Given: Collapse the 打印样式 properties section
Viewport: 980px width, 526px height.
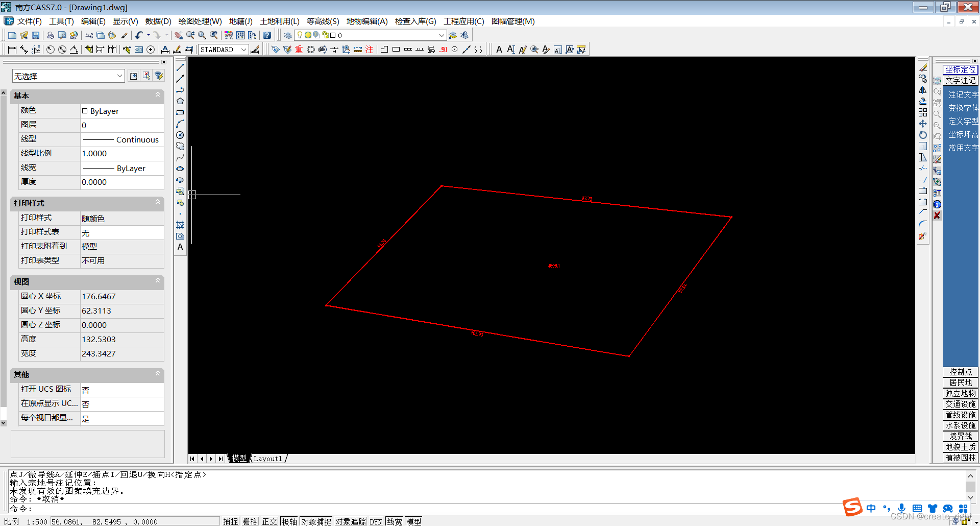Looking at the screenshot, I should [x=158, y=202].
